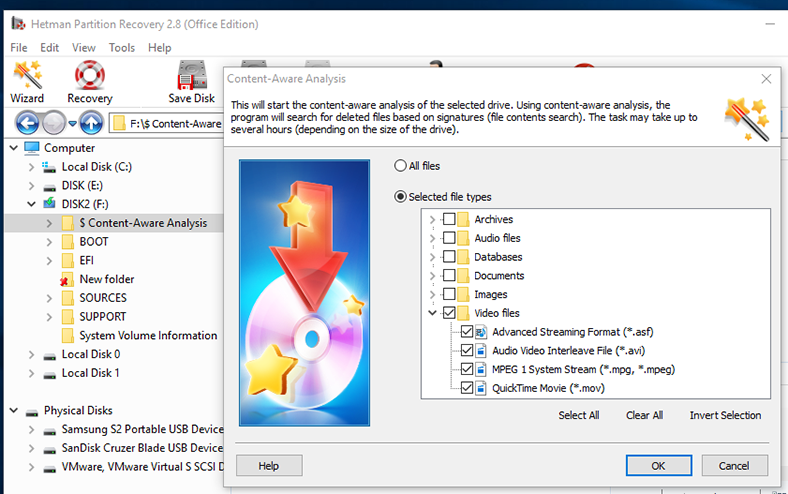This screenshot has height=494, width=788.
Task: Collapse the Computer tree node
Action: pyautogui.click(x=14, y=148)
